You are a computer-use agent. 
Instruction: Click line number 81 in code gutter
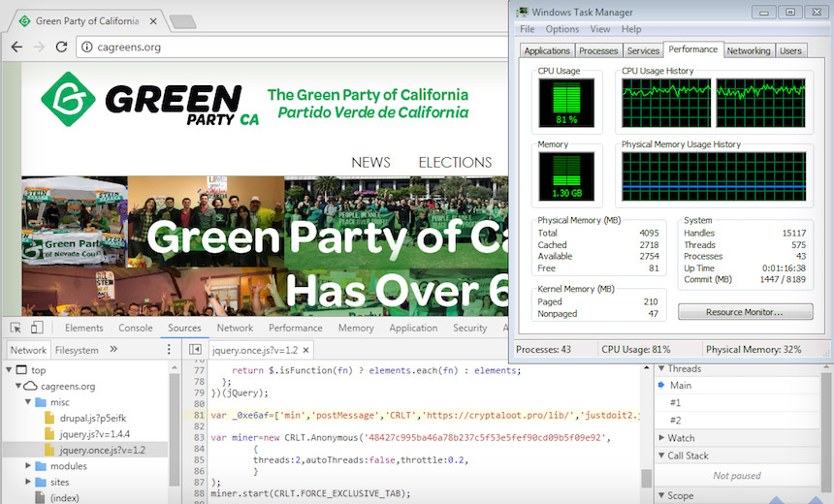pos(199,415)
